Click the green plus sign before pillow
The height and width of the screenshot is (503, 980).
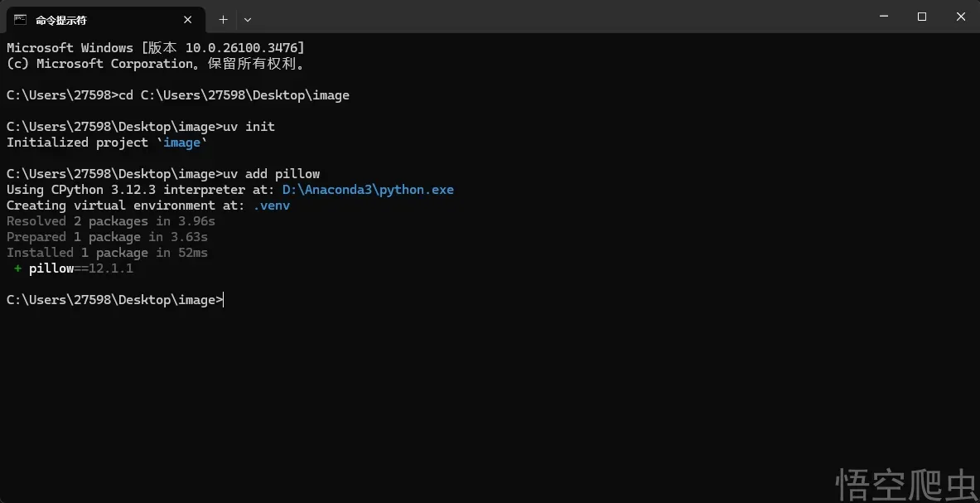click(x=17, y=268)
